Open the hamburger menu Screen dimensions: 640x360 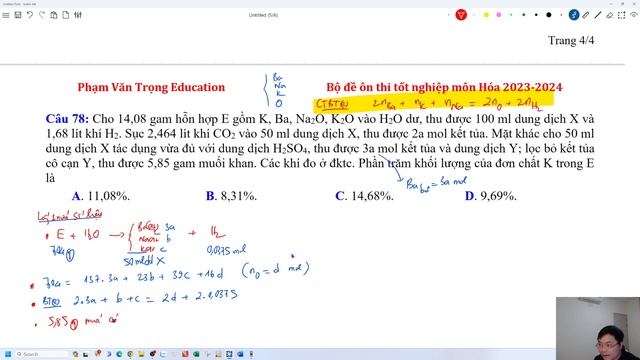6,15
